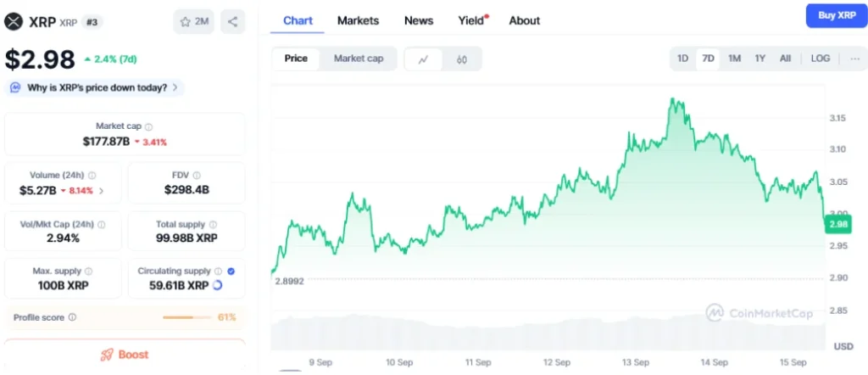868x375 pixels.
Task: Switch to the candlestick chart icon
Action: (462, 59)
